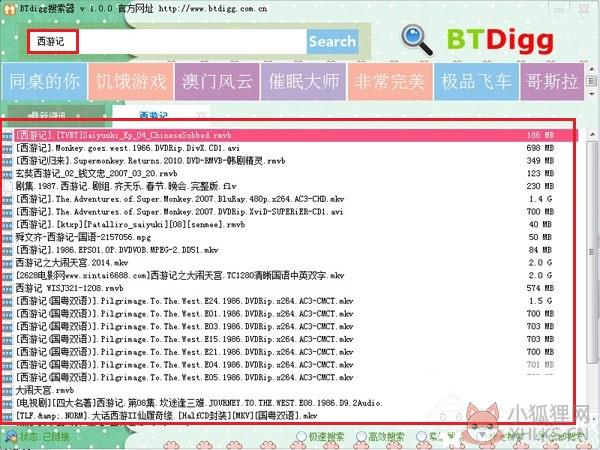Click the 574 MB size value
Viewport: 600px width, 450px height.
tap(540, 288)
